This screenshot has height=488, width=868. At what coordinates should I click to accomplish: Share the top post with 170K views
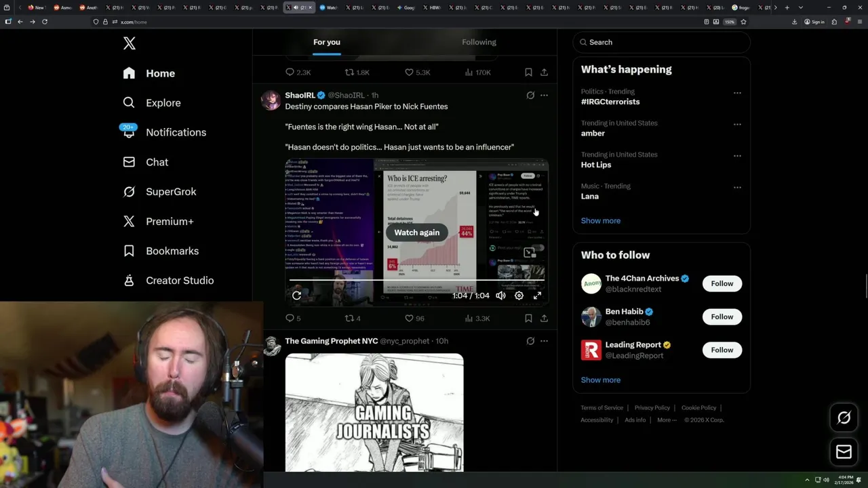544,72
